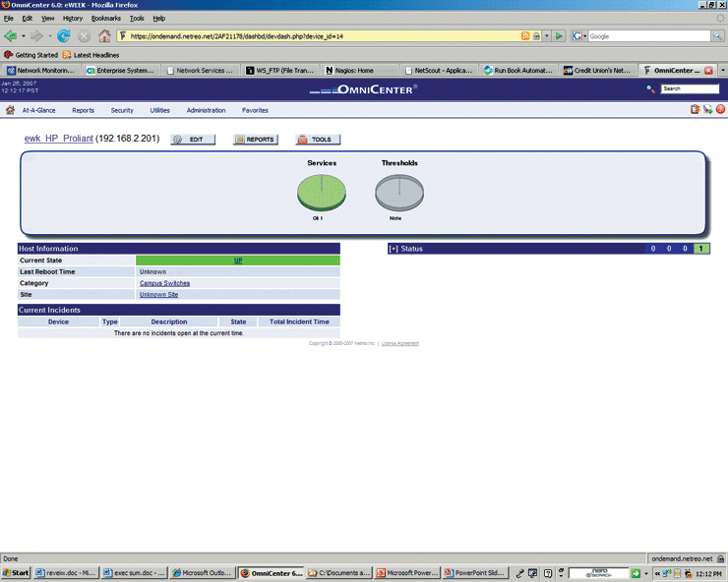Click the REPORTS button with chart icon

(256, 140)
